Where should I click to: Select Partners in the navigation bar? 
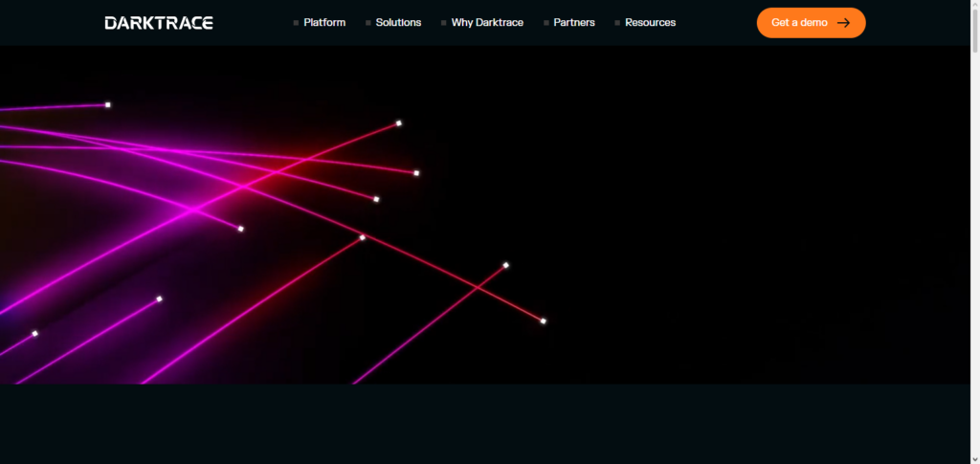(574, 23)
